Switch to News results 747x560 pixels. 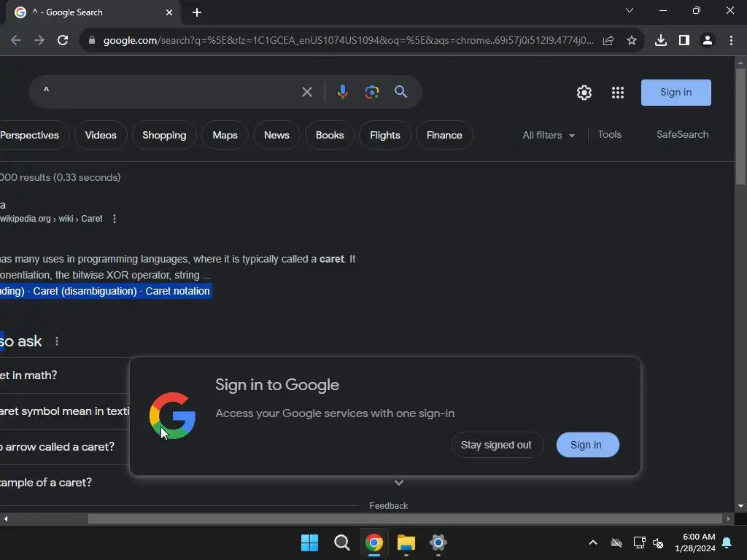pos(276,135)
